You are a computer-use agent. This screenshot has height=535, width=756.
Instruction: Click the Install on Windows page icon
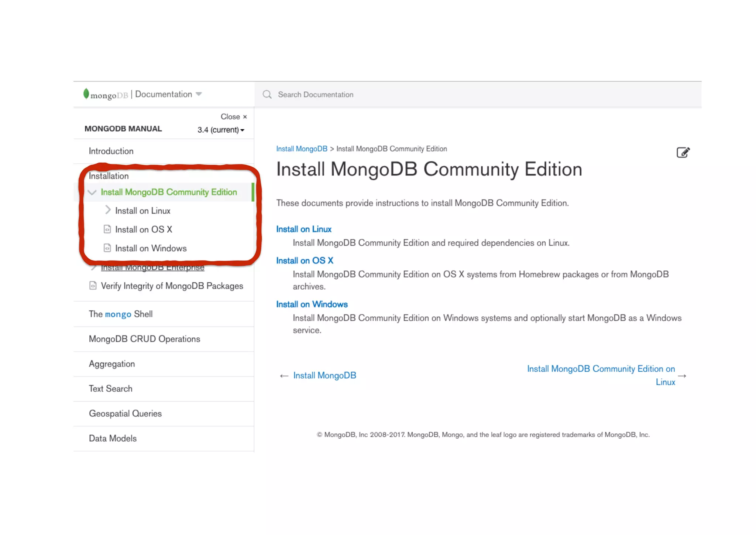point(107,248)
